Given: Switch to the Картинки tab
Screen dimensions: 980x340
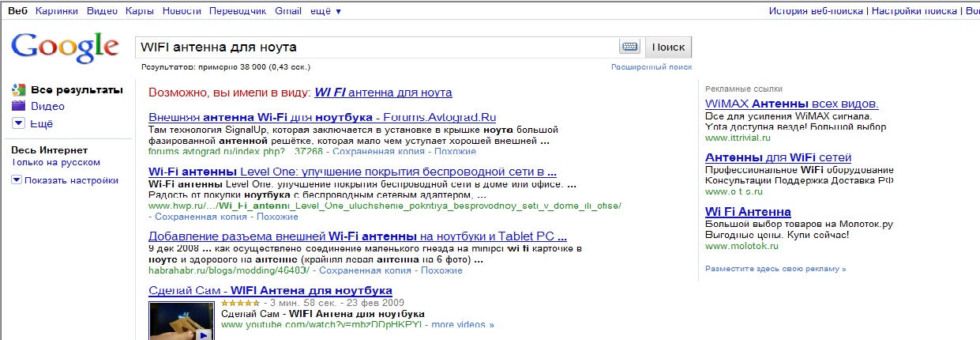Looking at the screenshot, I should coord(55,11).
